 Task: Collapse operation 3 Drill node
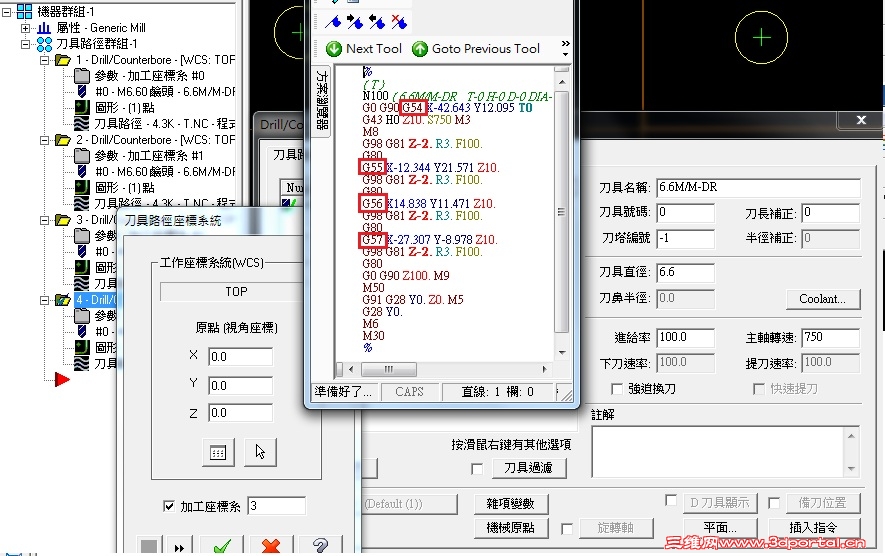coord(45,220)
